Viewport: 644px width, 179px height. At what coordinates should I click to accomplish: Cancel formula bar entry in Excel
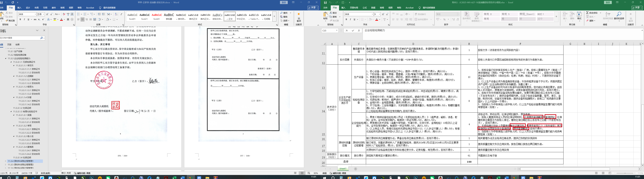pos(346,31)
